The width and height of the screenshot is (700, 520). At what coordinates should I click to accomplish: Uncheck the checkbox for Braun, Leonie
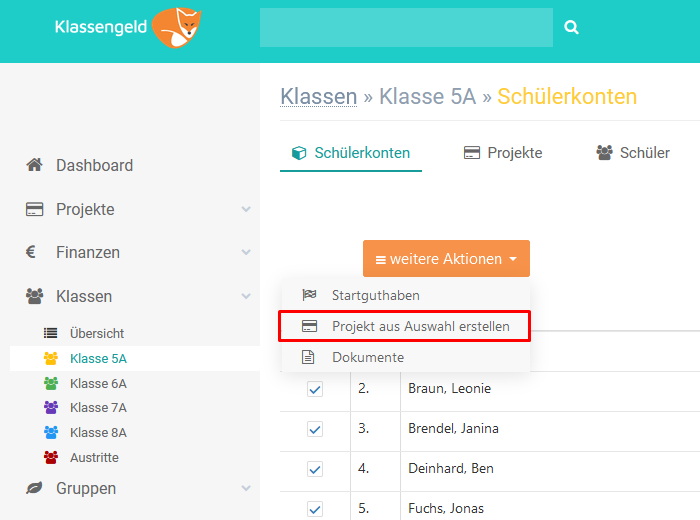pyautogui.click(x=315, y=389)
